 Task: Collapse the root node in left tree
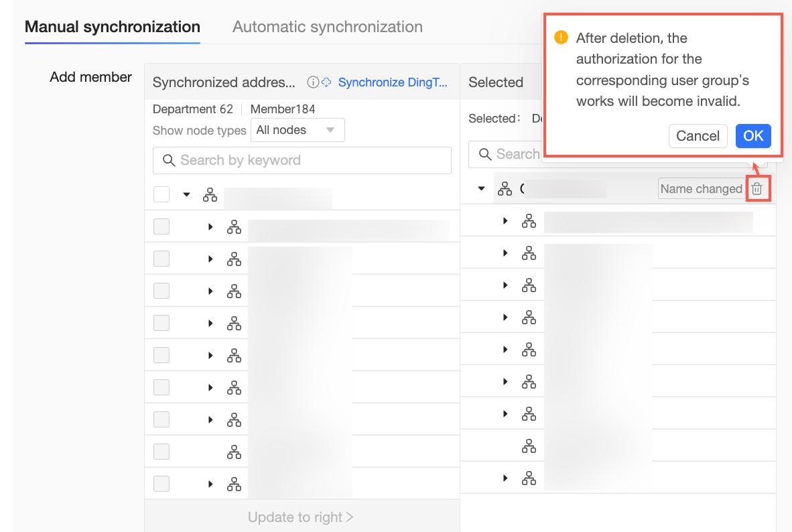tap(187, 195)
